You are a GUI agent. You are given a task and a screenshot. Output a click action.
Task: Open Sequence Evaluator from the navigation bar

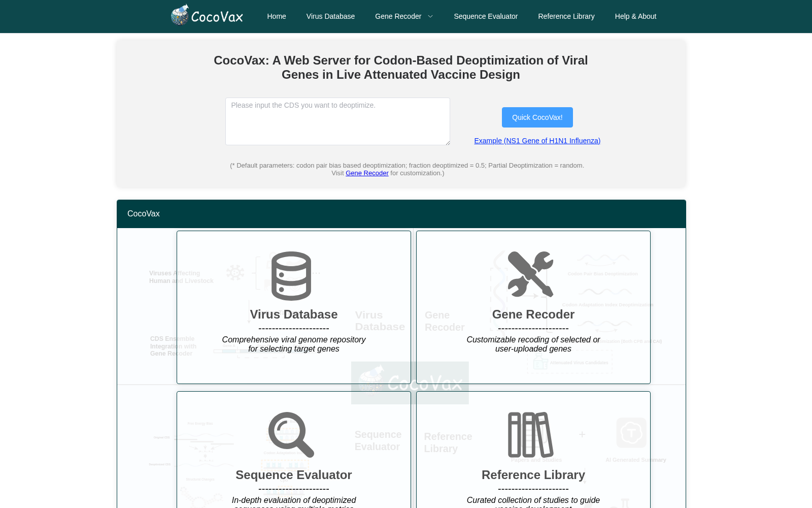tap(486, 16)
